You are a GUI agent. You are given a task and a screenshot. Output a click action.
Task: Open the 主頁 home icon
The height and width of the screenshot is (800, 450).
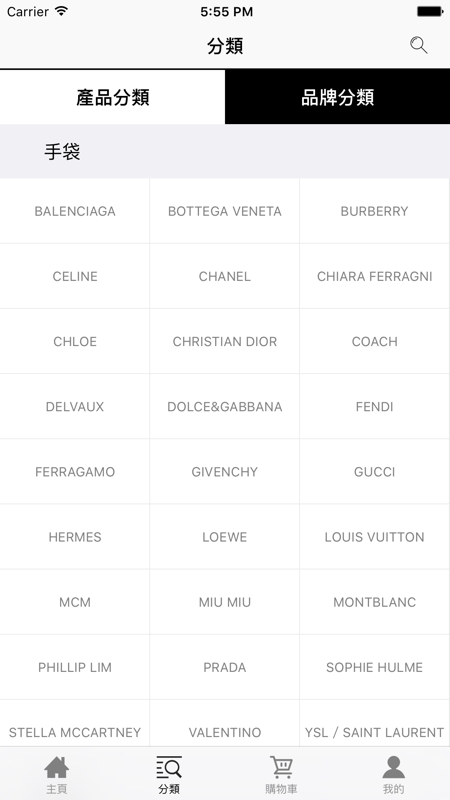coord(56,774)
